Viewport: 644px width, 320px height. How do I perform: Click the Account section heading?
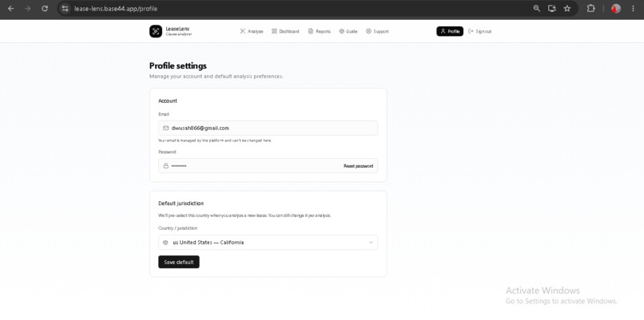tap(168, 101)
